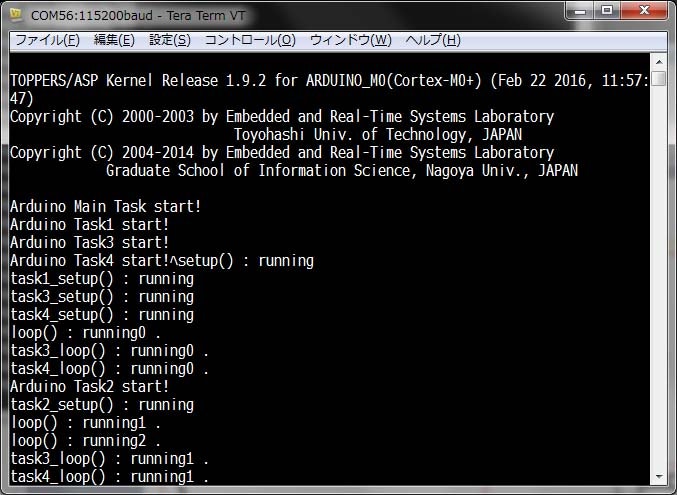Close the Tera Term window
677x495 pixels.
tap(644, 11)
